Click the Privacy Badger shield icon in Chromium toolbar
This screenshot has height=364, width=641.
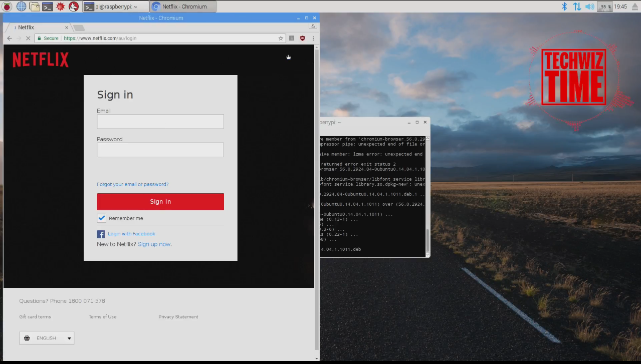[302, 38]
